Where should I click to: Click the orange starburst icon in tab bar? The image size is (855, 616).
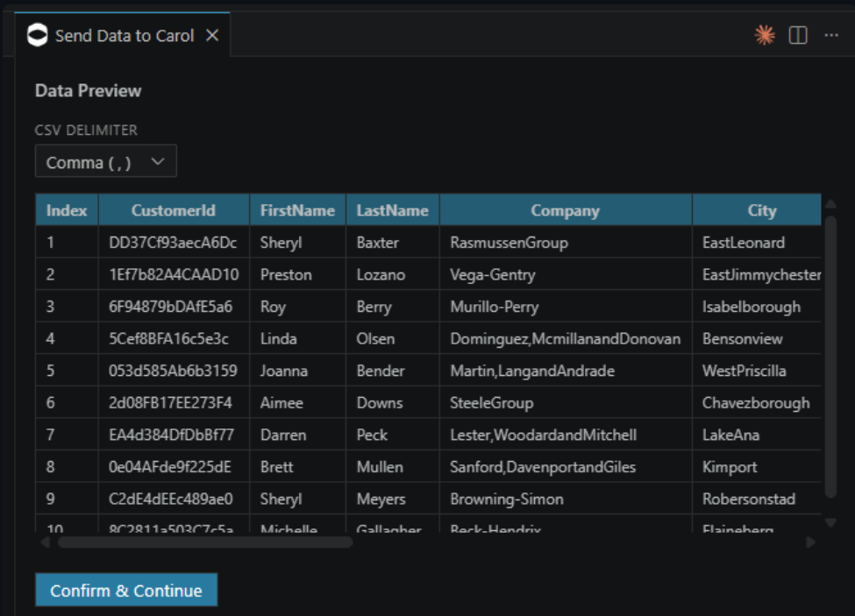click(x=765, y=35)
